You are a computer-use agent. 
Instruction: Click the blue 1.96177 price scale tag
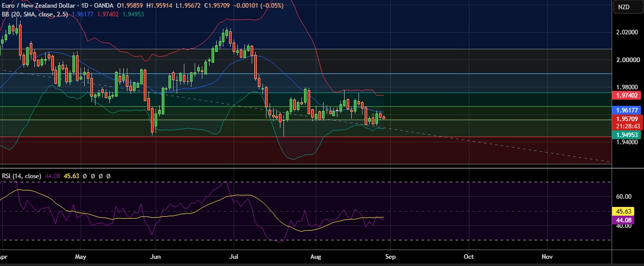coord(627,110)
